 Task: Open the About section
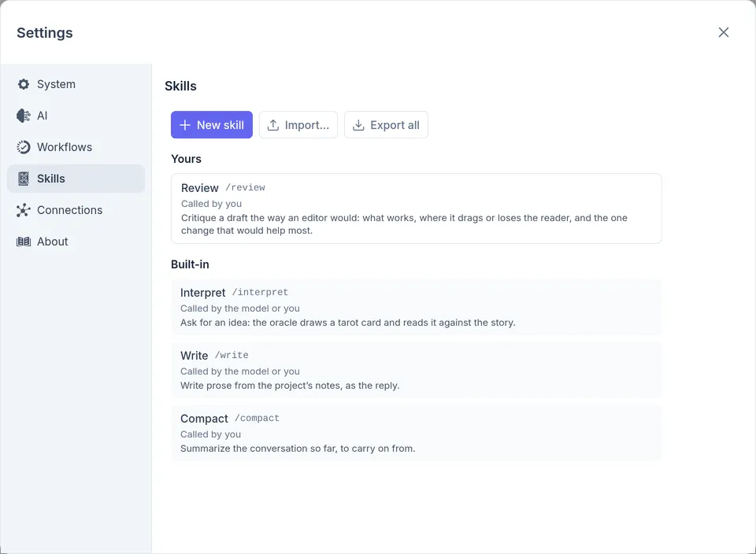click(x=76, y=242)
